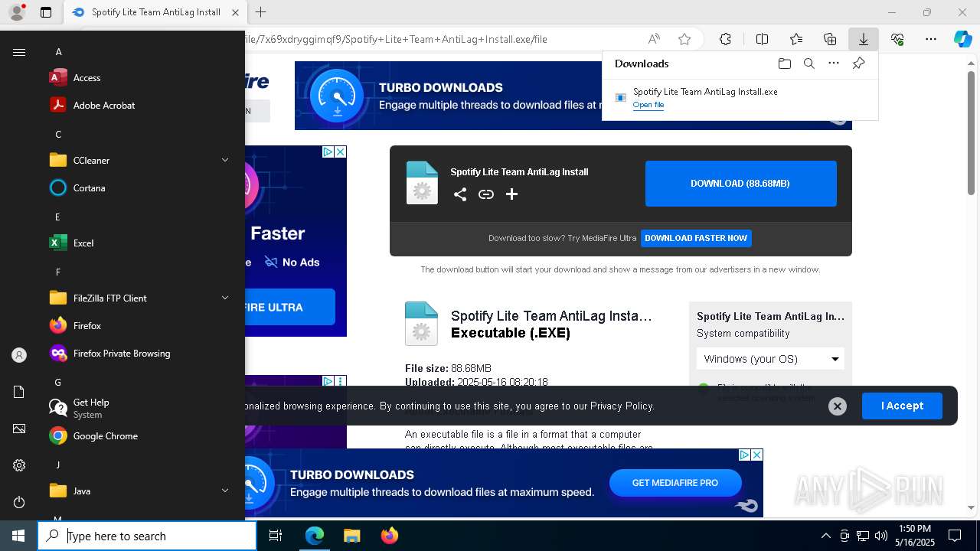
Task: Click the address bar URL
Action: click(x=396, y=39)
